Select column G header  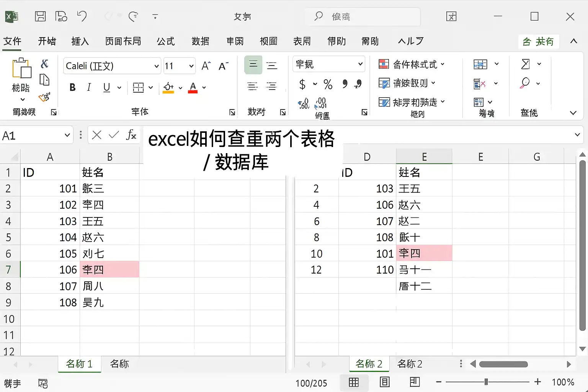point(537,157)
